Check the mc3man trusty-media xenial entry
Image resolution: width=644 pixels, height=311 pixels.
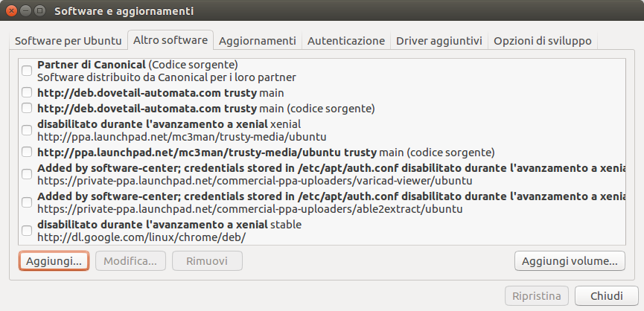point(27,130)
